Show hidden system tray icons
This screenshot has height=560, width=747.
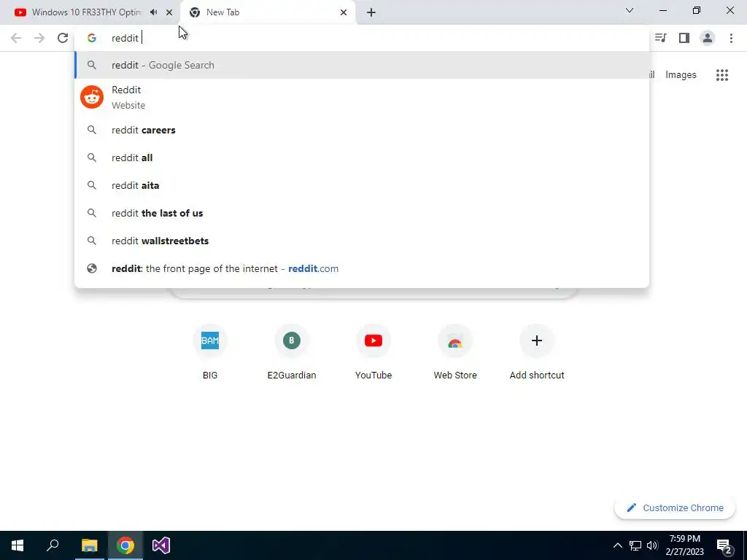coord(617,545)
